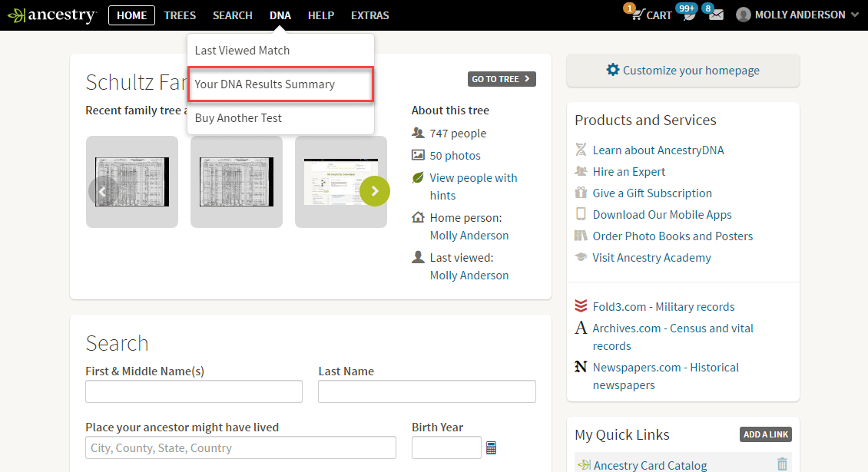Open the EXTRAS menu

pos(369,15)
